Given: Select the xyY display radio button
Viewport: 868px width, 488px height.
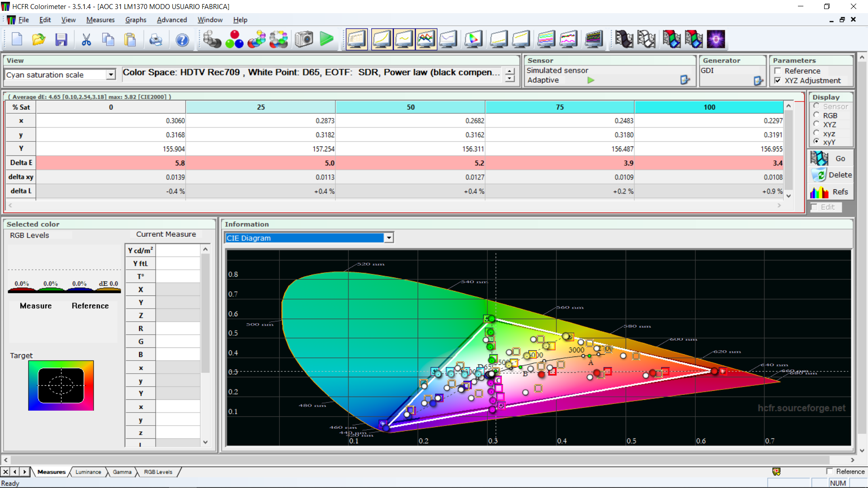Looking at the screenshot, I should click(x=816, y=142).
